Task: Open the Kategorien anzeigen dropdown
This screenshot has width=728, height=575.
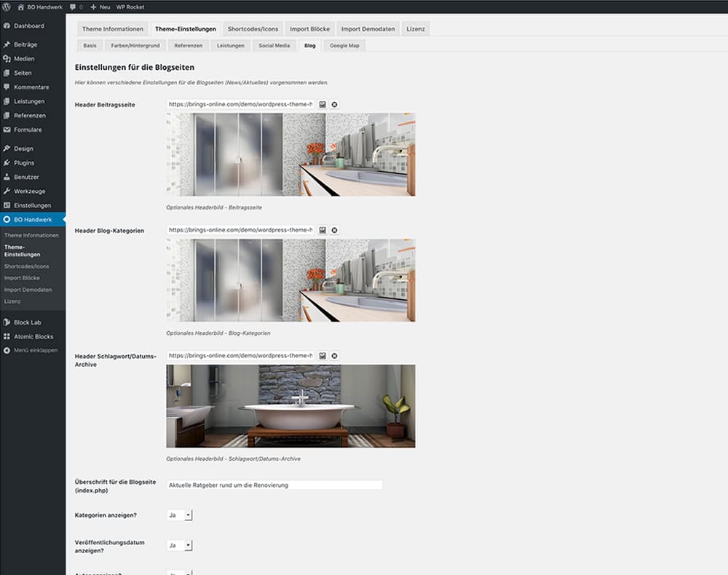Action: coord(179,515)
